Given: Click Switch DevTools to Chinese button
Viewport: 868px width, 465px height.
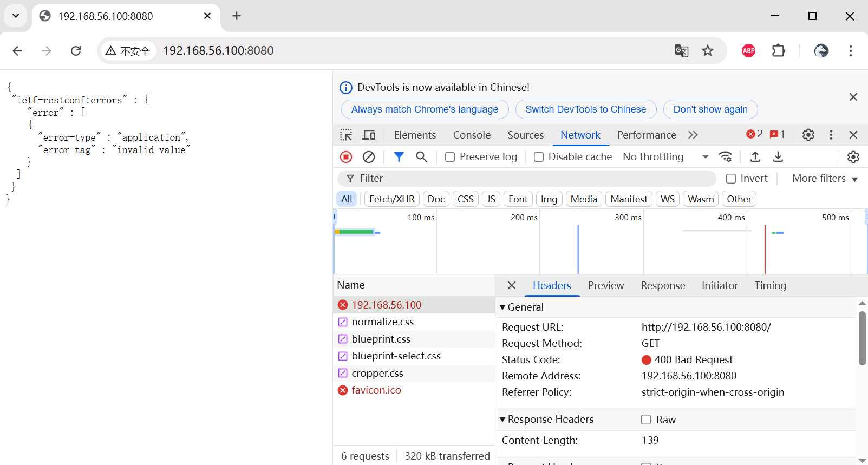Looking at the screenshot, I should tap(585, 109).
